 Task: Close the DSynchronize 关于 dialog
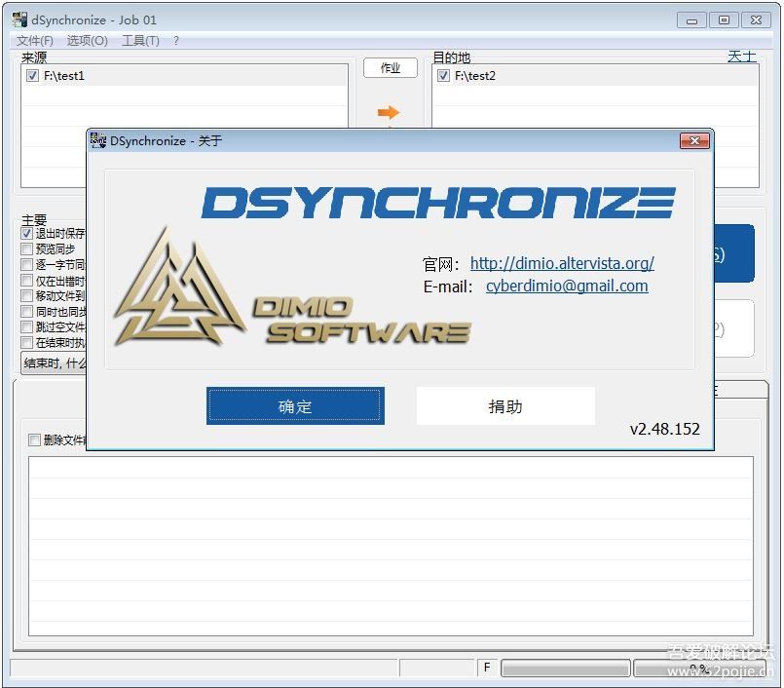(x=694, y=140)
